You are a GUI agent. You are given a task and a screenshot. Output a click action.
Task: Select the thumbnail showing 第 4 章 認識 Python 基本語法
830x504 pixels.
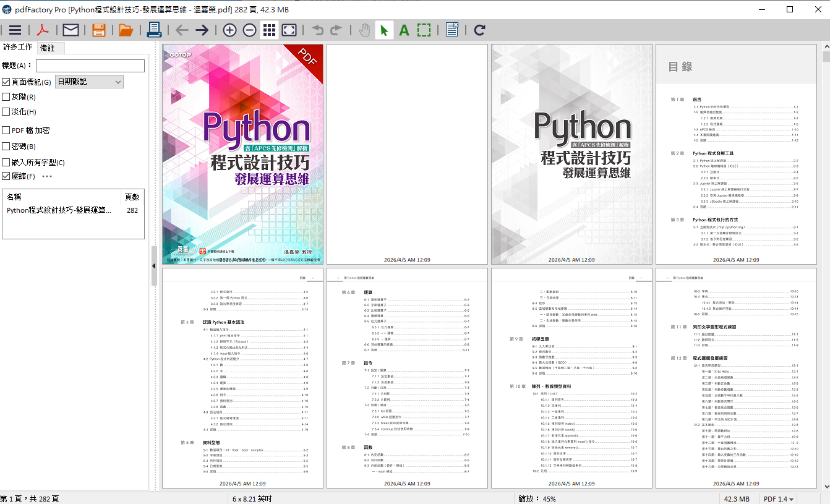click(242, 378)
